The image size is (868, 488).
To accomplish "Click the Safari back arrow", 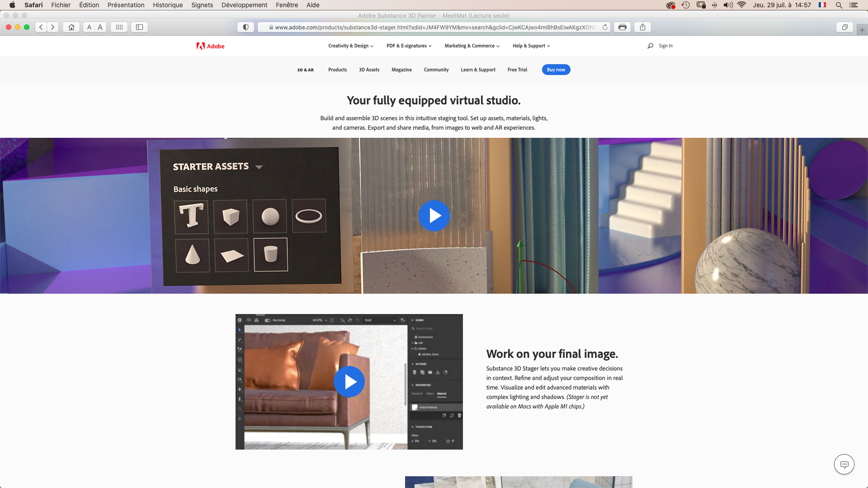I will [41, 27].
